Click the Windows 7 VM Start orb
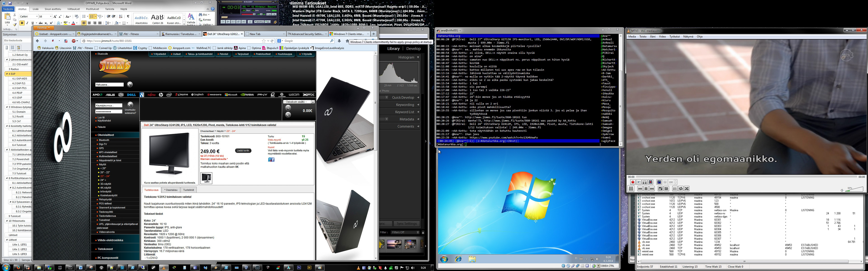868x271 pixels. pos(444,259)
